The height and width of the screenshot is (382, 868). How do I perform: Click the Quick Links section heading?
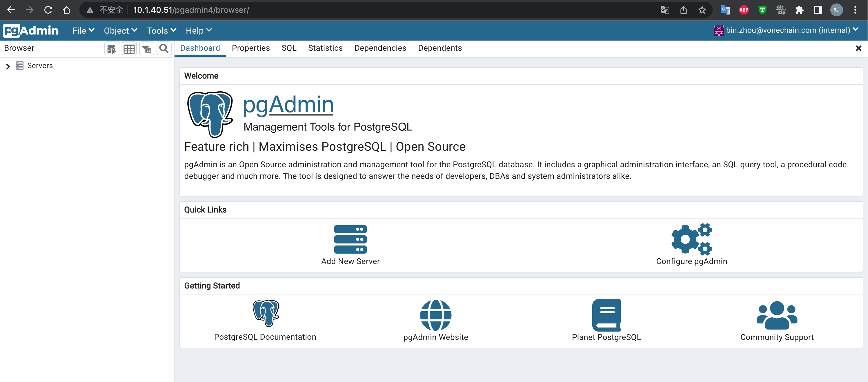point(205,210)
